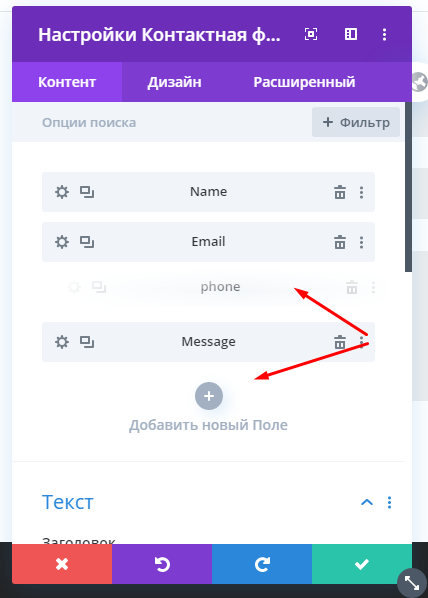Add new field with plus button
The width and height of the screenshot is (428, 598).
(x=209, y=396)
